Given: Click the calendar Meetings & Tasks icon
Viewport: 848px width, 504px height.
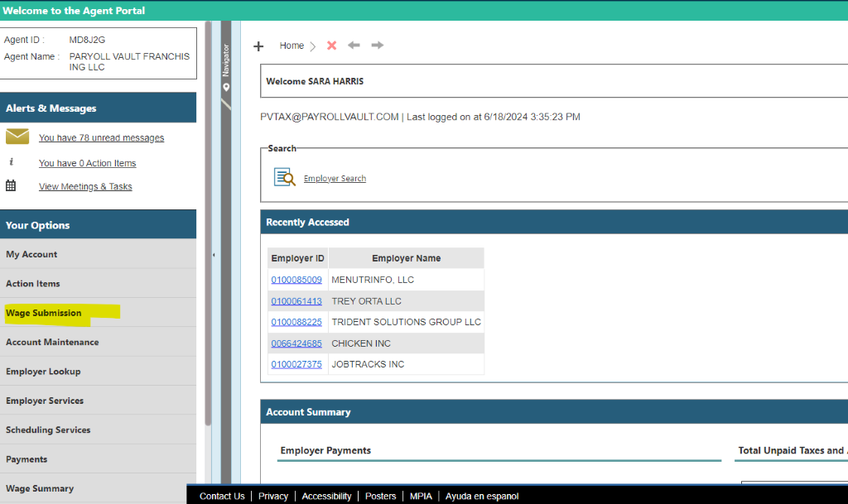Looking at the screenshot, I should (x=11, y=186).
